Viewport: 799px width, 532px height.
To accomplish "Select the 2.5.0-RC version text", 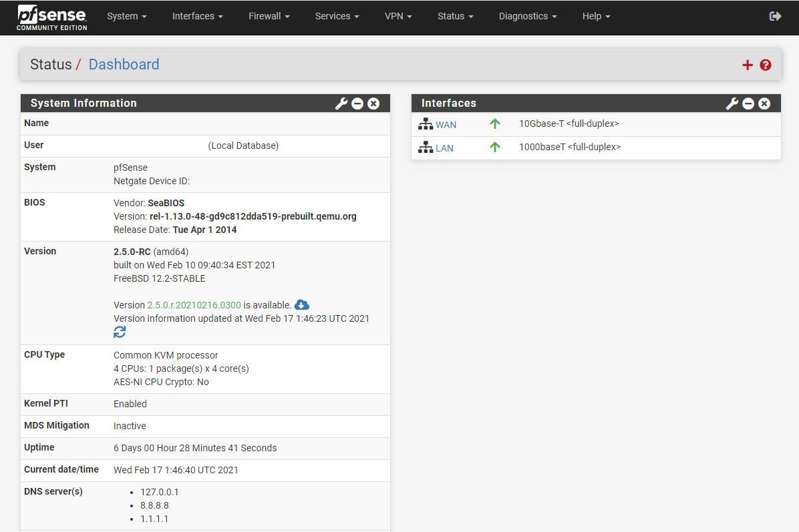I will click(x=132, y=252).
